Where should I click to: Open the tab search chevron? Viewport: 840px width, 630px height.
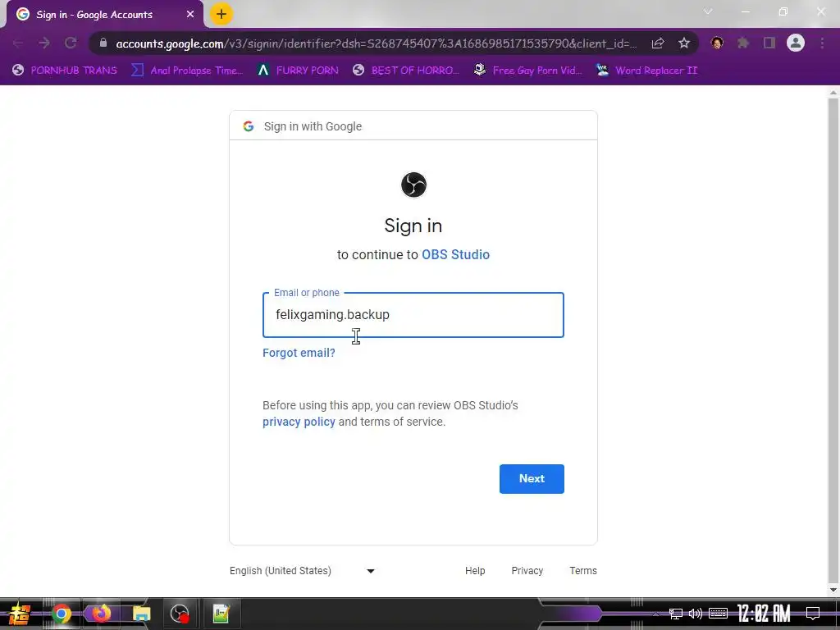coord(708,11)
